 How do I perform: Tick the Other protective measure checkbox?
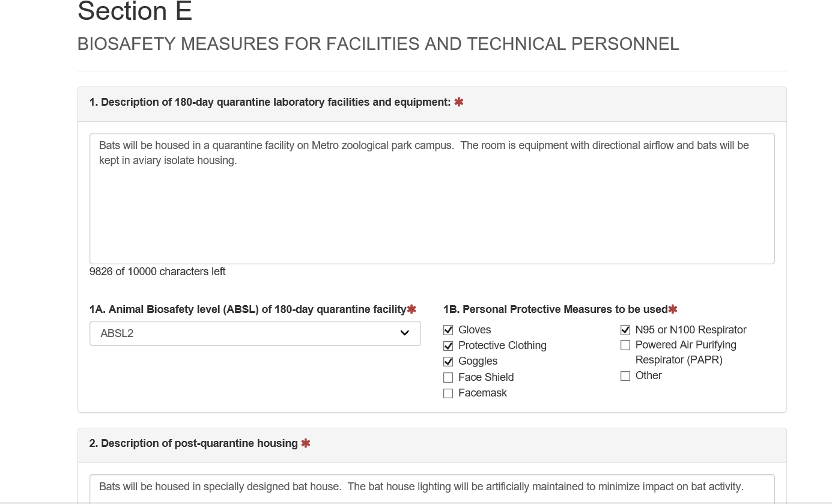click(x=625, y=376)
